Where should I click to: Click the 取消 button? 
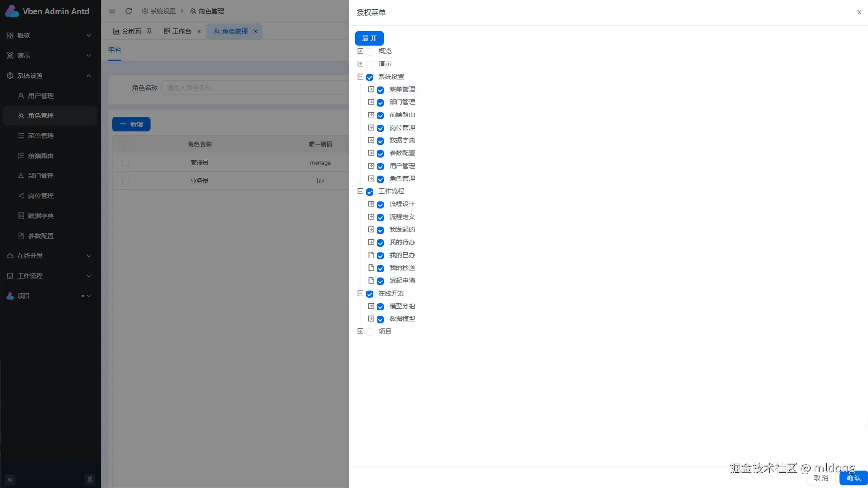[821, 478]
